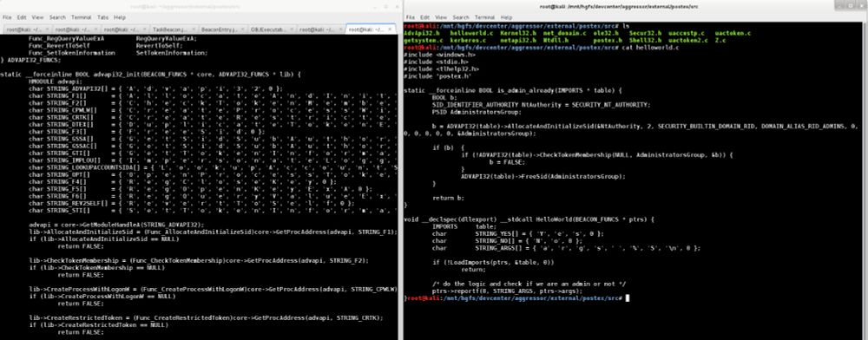Click the CheckTokenMembership call in right terminal
The width and height of the screenshot is (868, 340).
click(596, 154)
